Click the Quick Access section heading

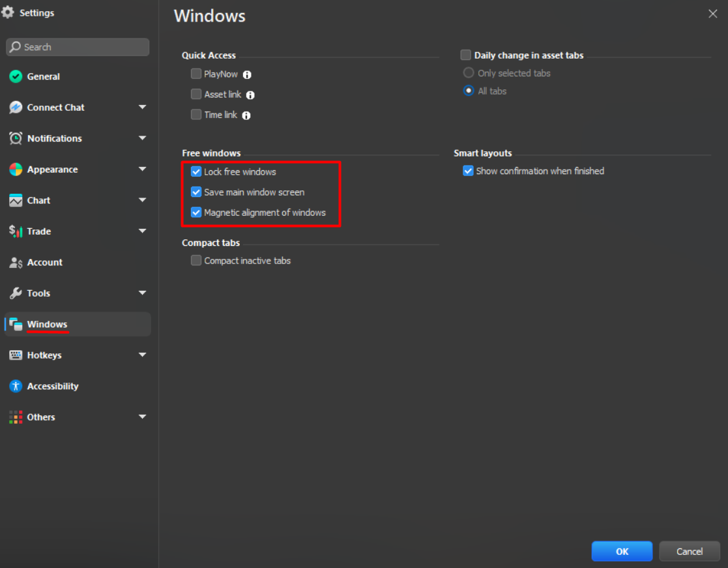click(209, 55)
